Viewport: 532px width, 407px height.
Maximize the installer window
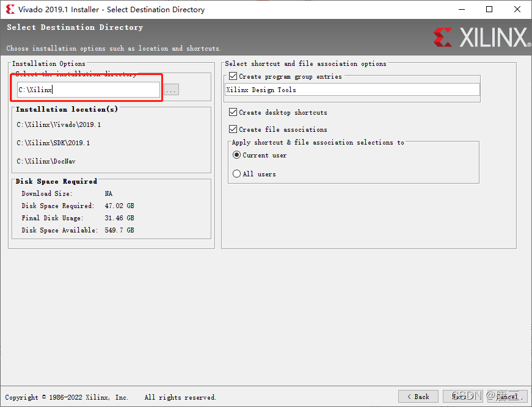(489, 10)
